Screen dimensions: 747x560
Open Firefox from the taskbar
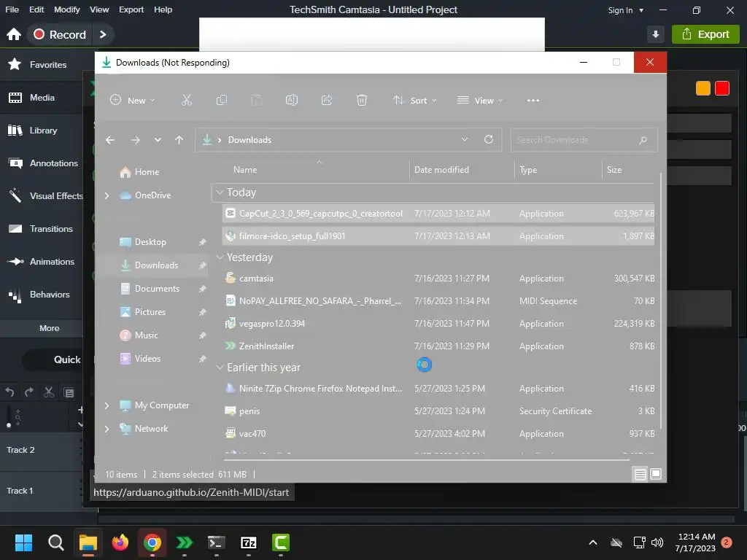[x=120, y=542]
